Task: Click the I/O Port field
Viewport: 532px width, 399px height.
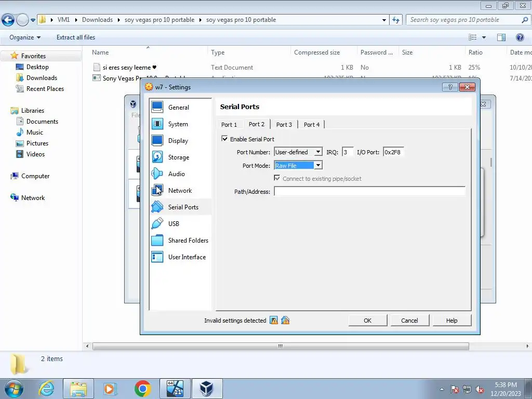Action: click(394, 152)
